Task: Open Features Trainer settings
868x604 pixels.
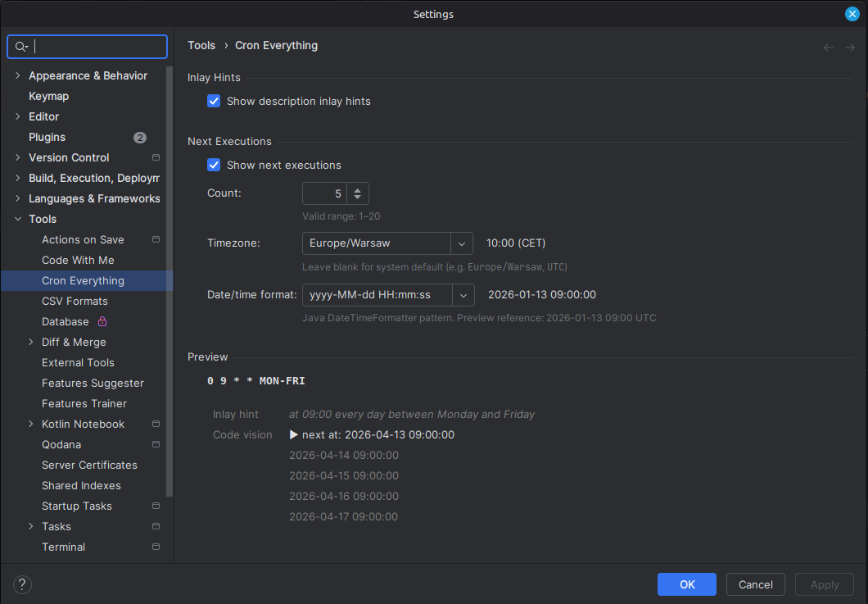Action: [x=84, y=403]
